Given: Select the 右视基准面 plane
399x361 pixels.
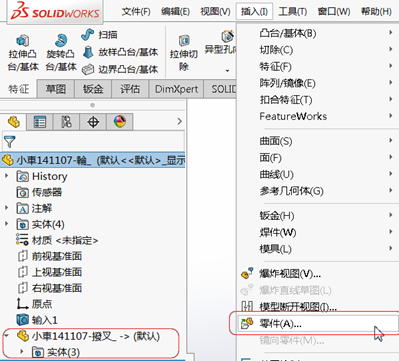Looking at the screenshot, I should [49, 288].
